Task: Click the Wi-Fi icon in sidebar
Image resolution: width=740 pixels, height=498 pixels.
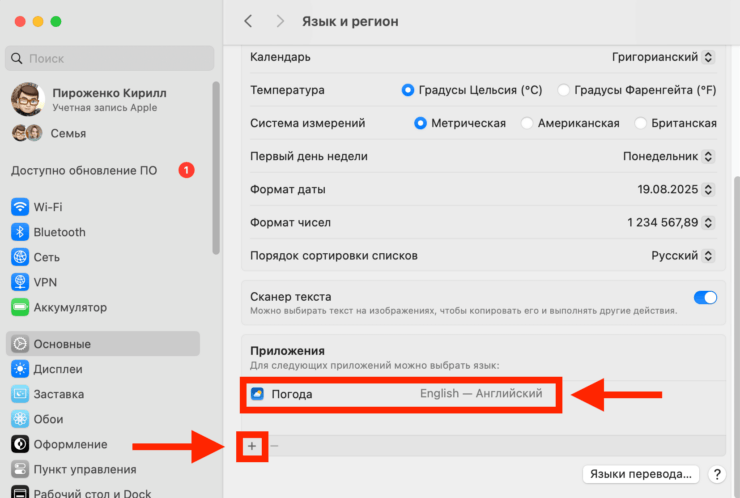Action: coord(20,207)
